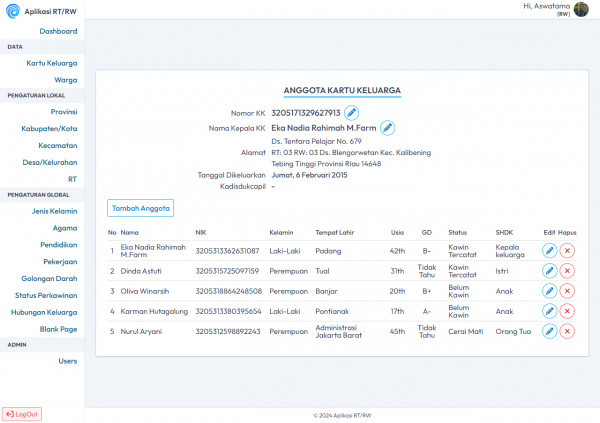
Task: Click the Aplikasi RT/RW logo
Action: pyautogui.click(x=13, y=11)
